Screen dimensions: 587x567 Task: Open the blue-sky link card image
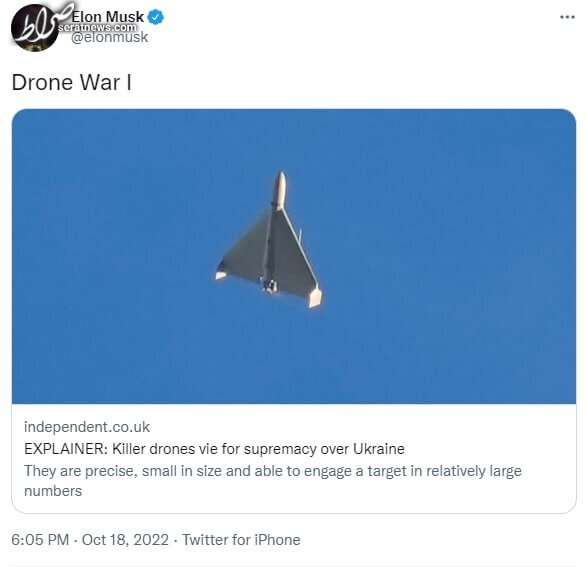click(x=294, y=256)
